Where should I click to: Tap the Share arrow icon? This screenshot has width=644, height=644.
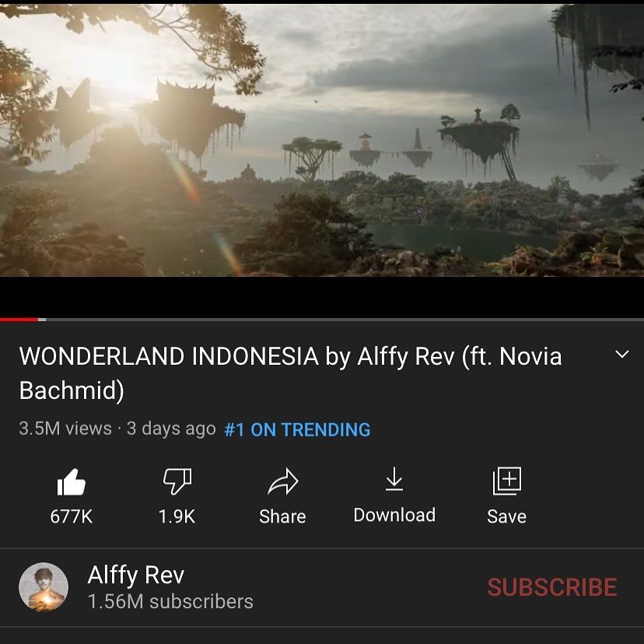[x=282, y=481]
